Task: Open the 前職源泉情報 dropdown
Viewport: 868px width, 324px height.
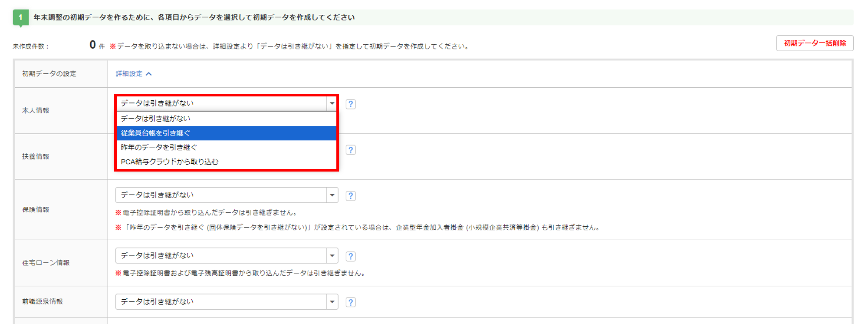Action: [226, 302]
